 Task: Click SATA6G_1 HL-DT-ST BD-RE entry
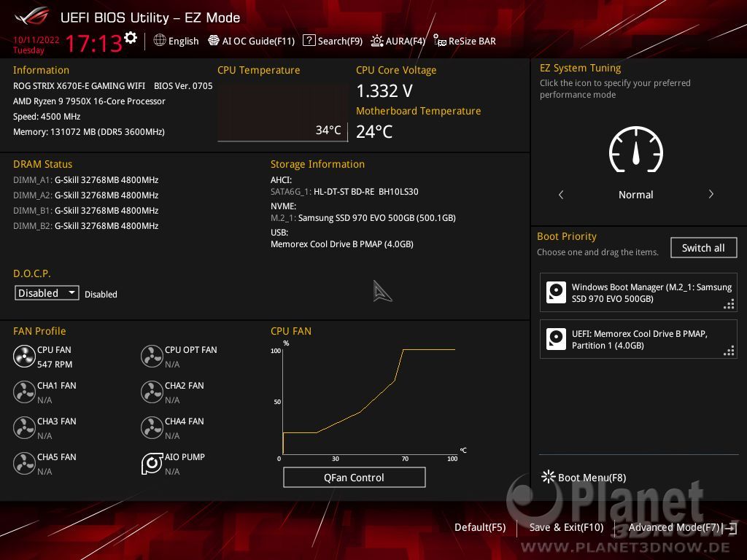coord(344,192)
